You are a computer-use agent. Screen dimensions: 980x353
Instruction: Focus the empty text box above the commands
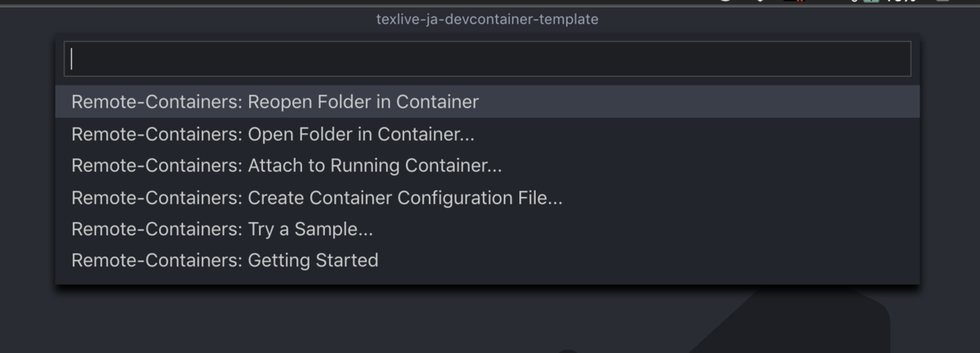(x=487, y=59)
